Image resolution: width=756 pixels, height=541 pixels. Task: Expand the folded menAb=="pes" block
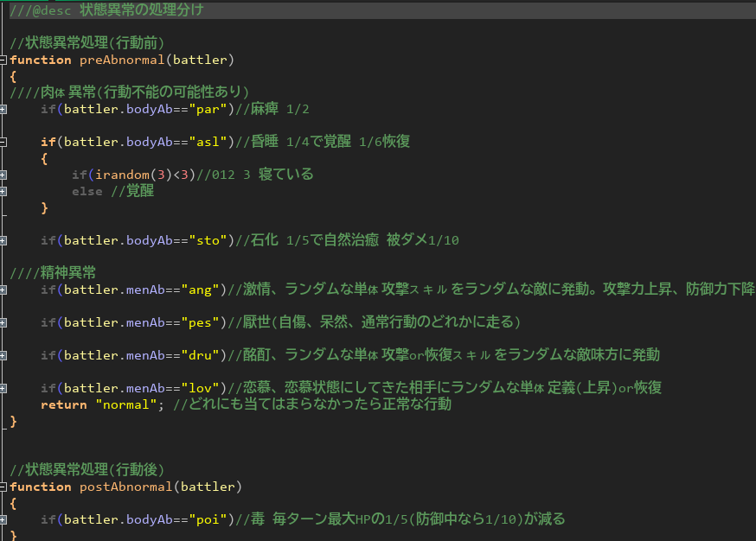3,322
